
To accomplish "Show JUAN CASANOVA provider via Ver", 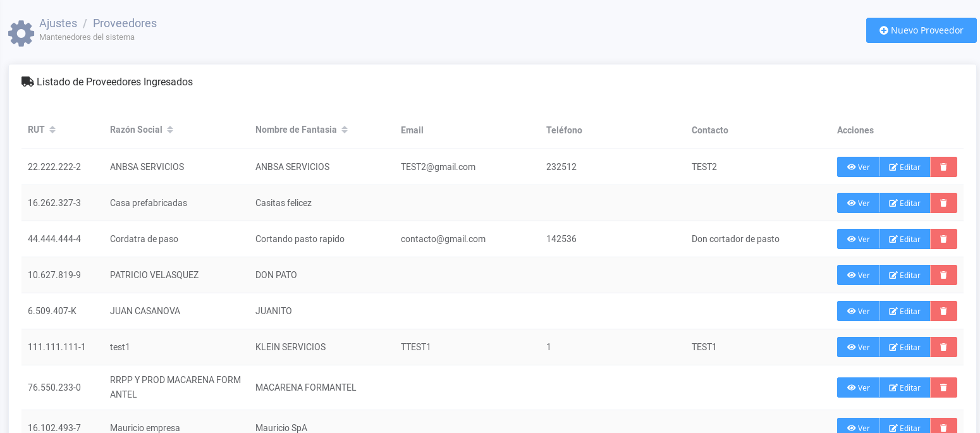I will 858,311.
